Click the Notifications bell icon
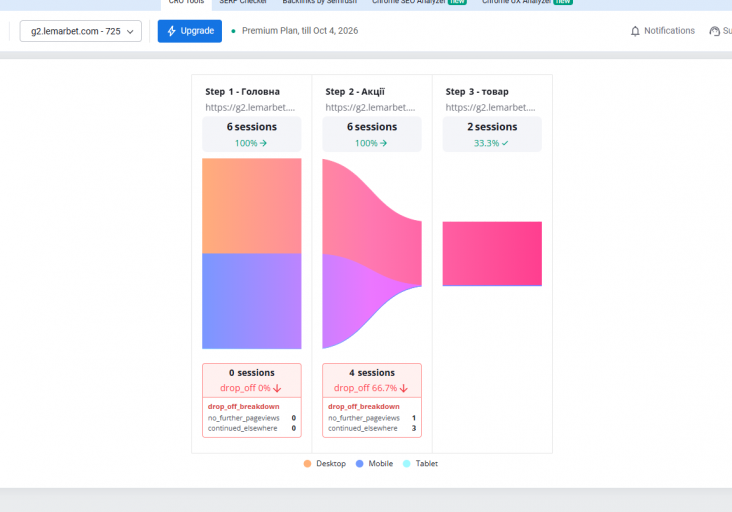The width and height of the screenshot is (732, 512). (x=635, y=31)
